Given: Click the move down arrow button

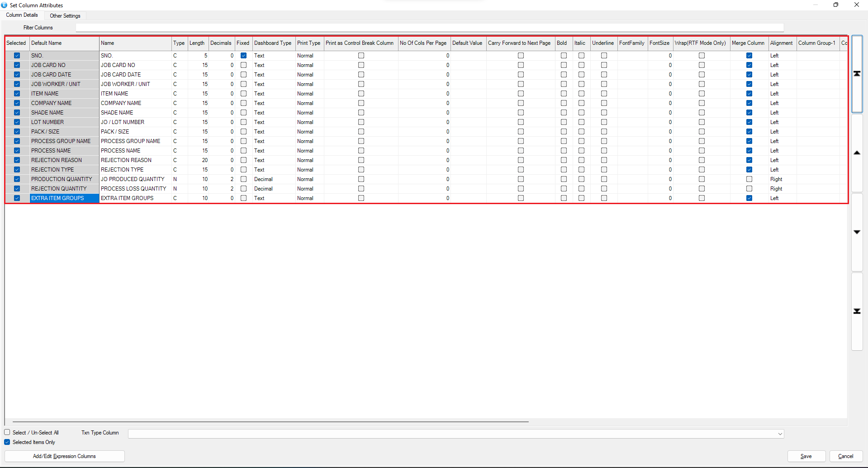Looking at the screenshot, I should pos(857,232).
